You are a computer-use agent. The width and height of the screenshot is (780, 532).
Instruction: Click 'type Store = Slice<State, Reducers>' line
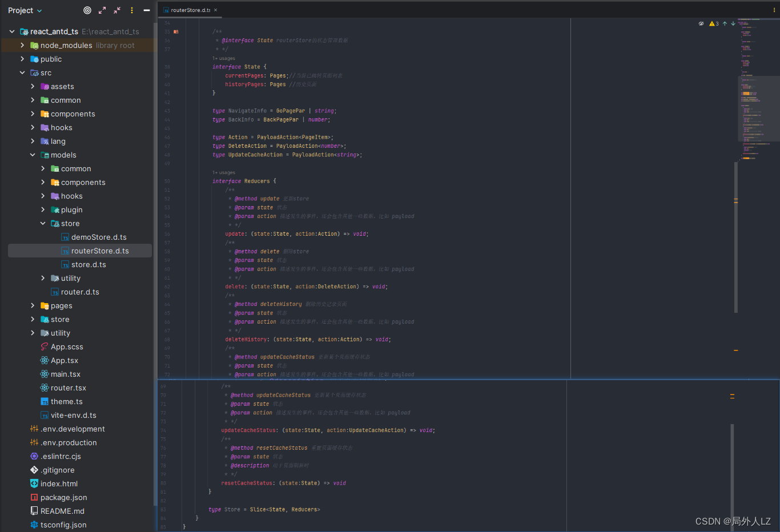coord(264,509)
